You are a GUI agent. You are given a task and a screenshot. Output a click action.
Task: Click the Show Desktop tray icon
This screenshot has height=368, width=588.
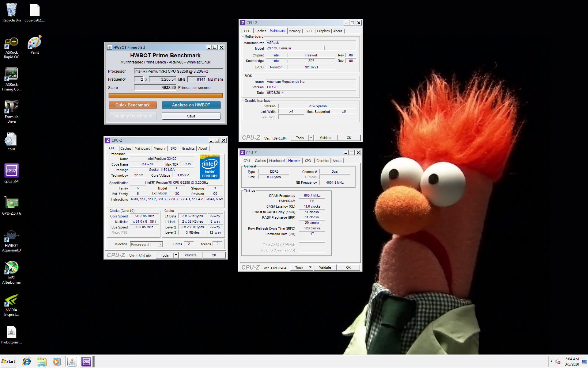[x=584, y=362]
